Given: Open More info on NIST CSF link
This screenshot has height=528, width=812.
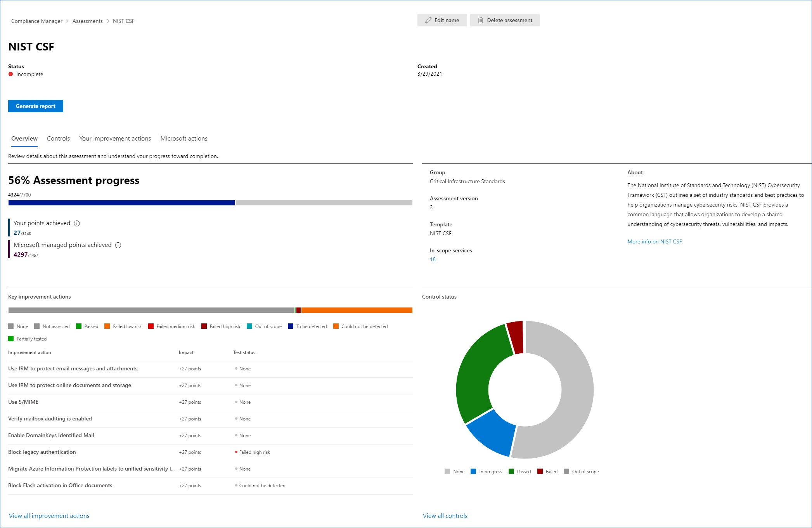Looking at the screenshot, I should [x=654, y=241].
